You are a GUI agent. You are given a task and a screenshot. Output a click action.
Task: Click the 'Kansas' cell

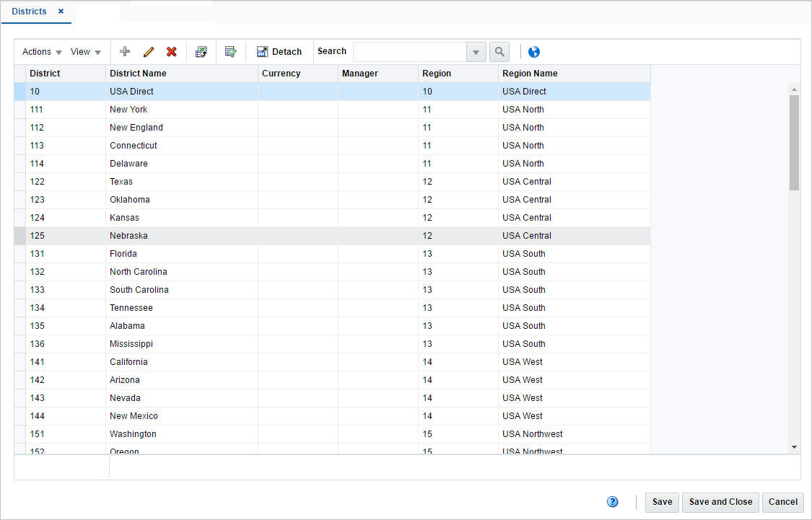(182, 217)
